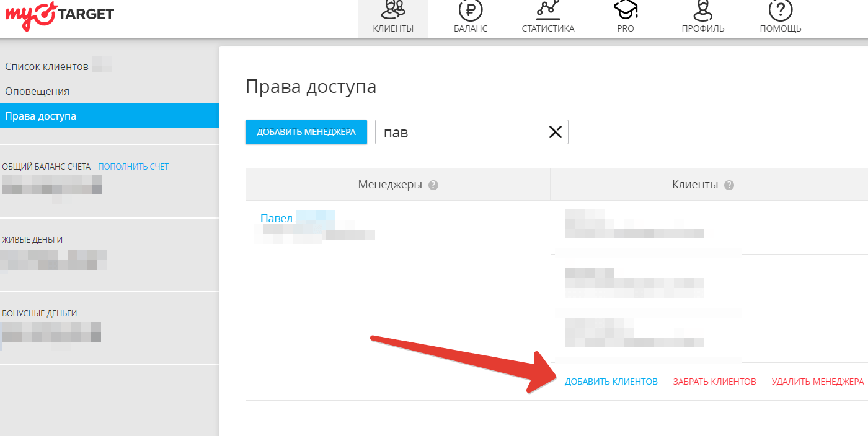The image size is (868, 436).
Task: Select Список клиентов in the sidebar
Action: point(46,66)
